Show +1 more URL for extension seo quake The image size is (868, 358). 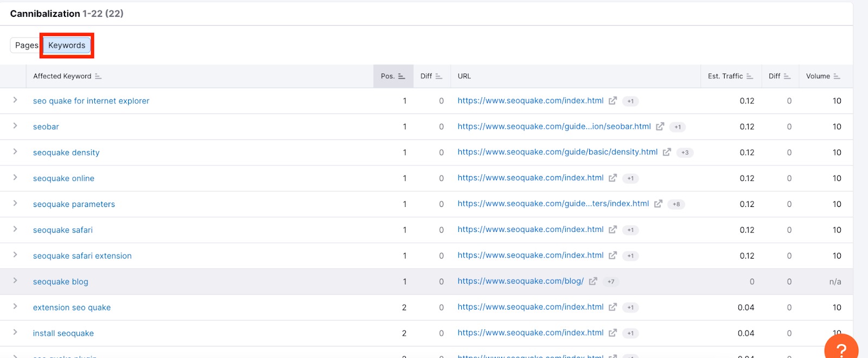click(630, 307)
